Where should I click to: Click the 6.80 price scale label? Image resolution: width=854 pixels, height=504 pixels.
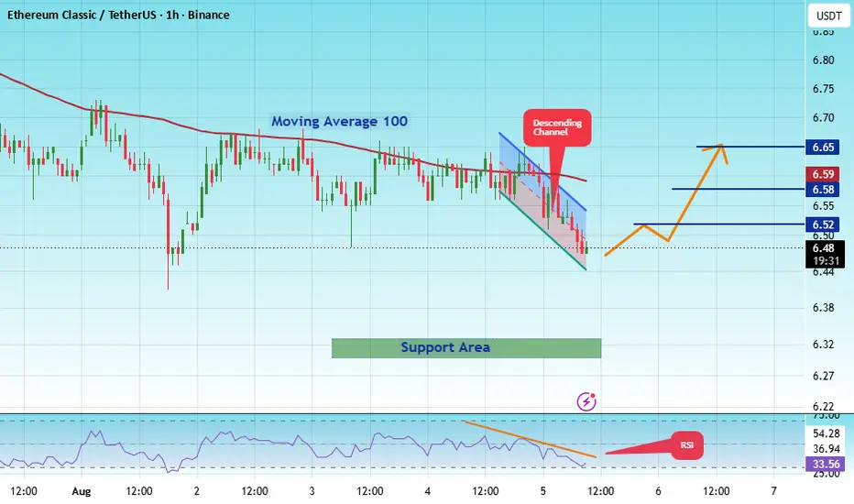pos(824,60)
